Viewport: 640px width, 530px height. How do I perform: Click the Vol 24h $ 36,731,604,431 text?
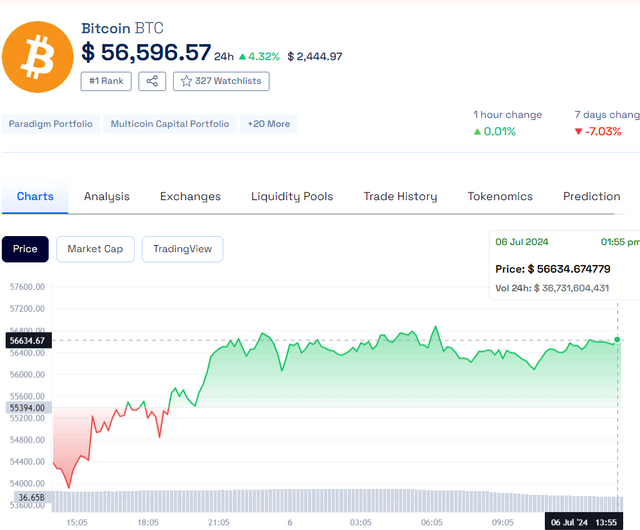(x=552, y=288)
